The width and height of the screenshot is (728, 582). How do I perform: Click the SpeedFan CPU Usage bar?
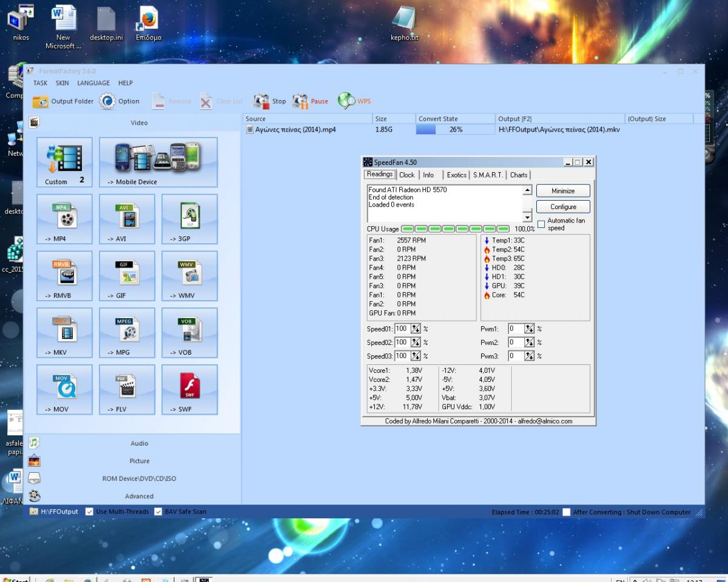(x=456, y=229)
